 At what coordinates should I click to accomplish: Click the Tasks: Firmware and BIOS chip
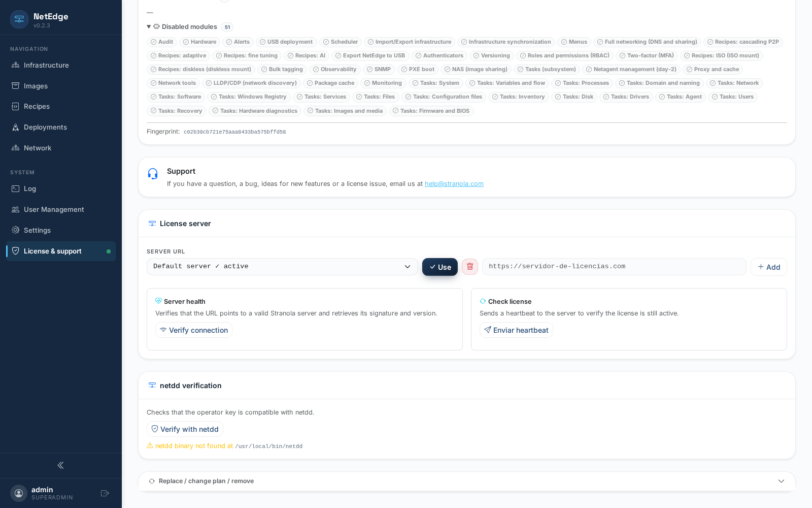coord(431,111)
